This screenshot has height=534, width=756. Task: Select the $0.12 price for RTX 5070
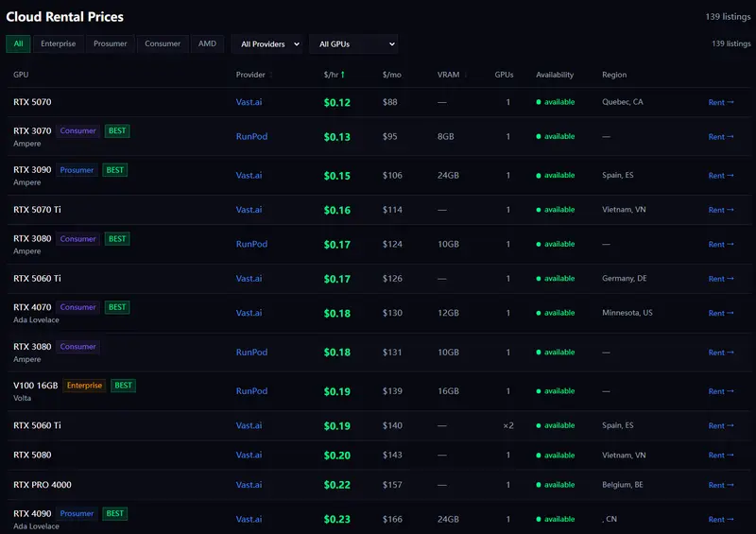click(x=337, y=102)
